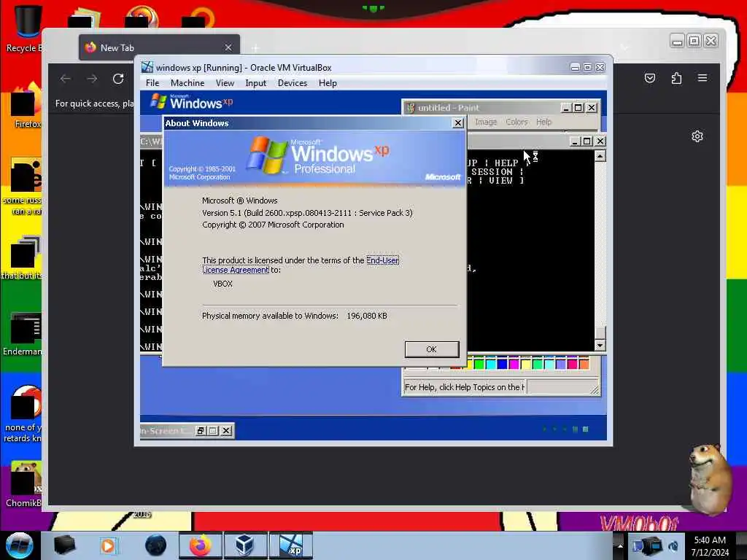
Task: Open Paint's Help menu
Action: (543, 122)
